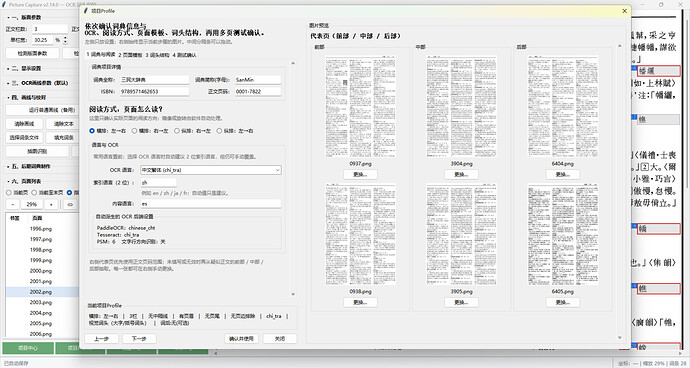
Task: Focus the 索引语言 field containing zh
Action: 158,182
